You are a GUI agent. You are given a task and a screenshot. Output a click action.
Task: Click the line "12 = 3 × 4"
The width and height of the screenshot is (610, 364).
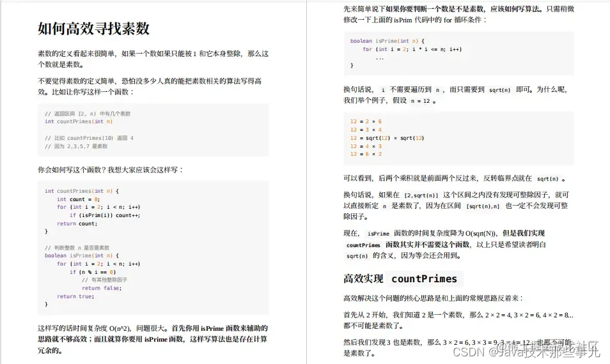[366, 130]
